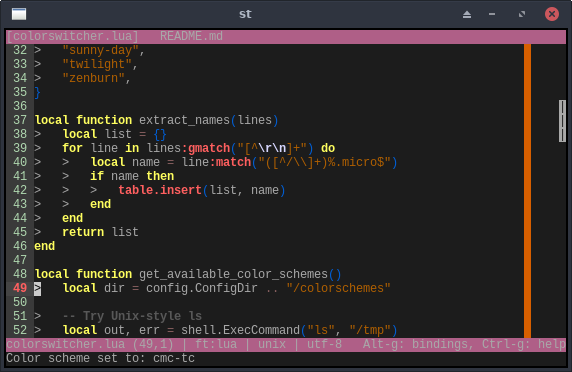Place cursor on extract_names function name
The width and height of the screenshot is (572, 372).
click(184, 120)
